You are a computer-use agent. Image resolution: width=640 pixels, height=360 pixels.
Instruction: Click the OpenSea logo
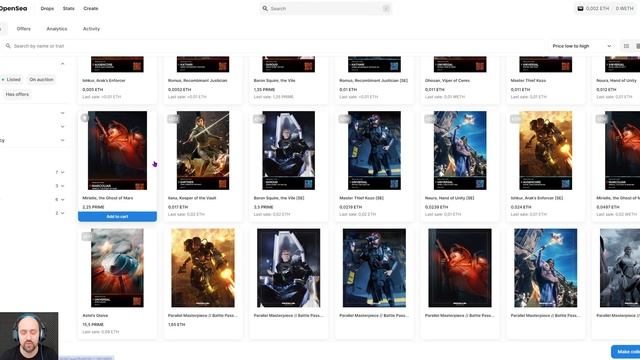click(x=13, y=8)
